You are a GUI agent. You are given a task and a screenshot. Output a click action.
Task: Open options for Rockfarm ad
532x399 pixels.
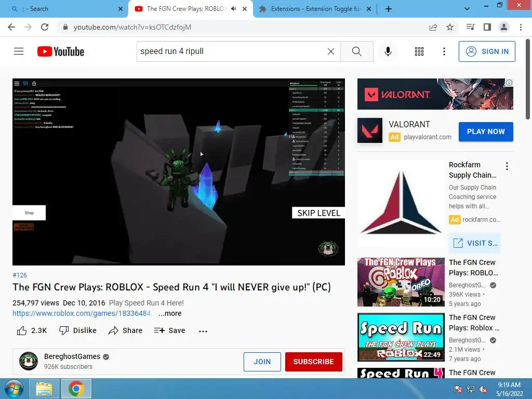507,166
